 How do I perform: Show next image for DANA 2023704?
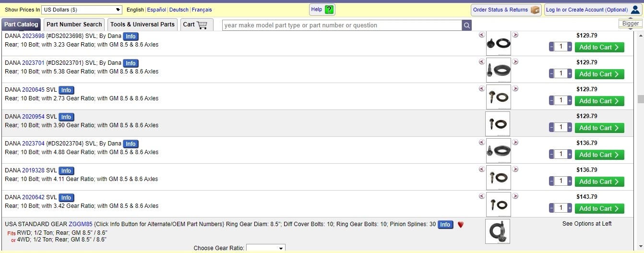pos(515,142)
